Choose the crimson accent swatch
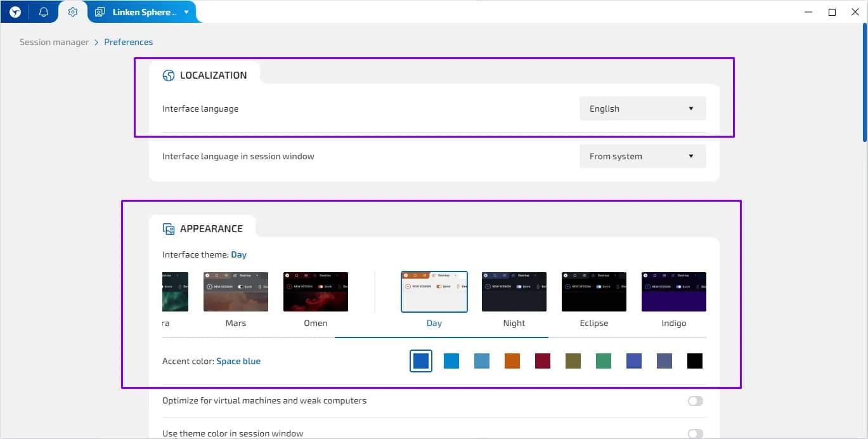868x439 pixels. pyautogui.click(x=543, y=361)
